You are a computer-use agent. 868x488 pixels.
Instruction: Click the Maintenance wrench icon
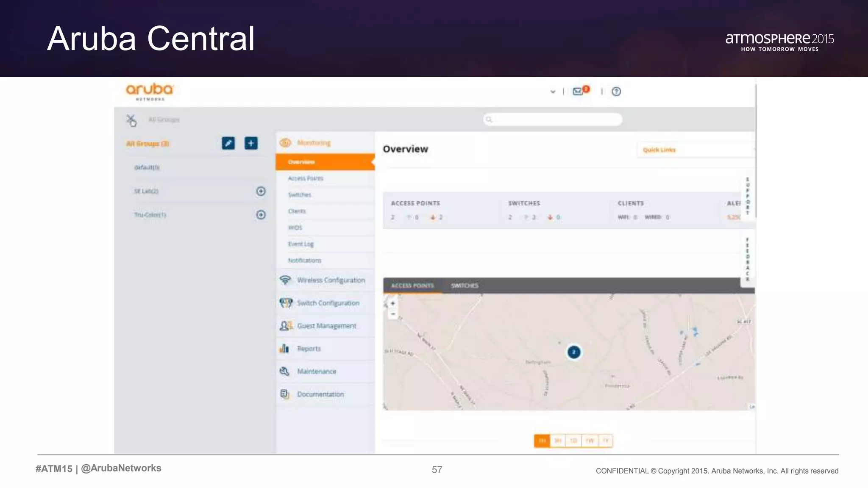pyautogui.click(x=284, y=371)
